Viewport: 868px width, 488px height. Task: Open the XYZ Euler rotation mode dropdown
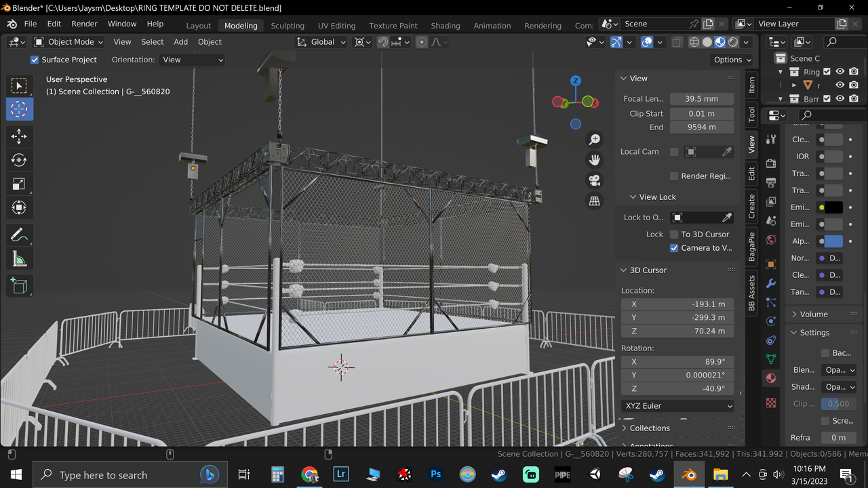click(x=677, y=406)
